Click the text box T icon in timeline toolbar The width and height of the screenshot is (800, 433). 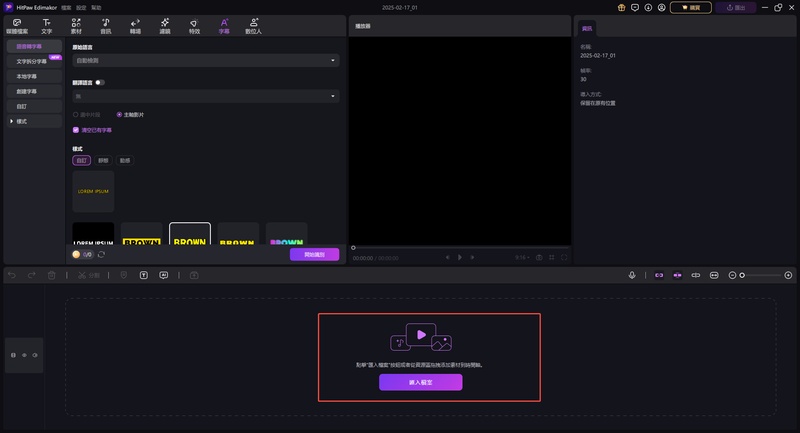click(143, 275)
